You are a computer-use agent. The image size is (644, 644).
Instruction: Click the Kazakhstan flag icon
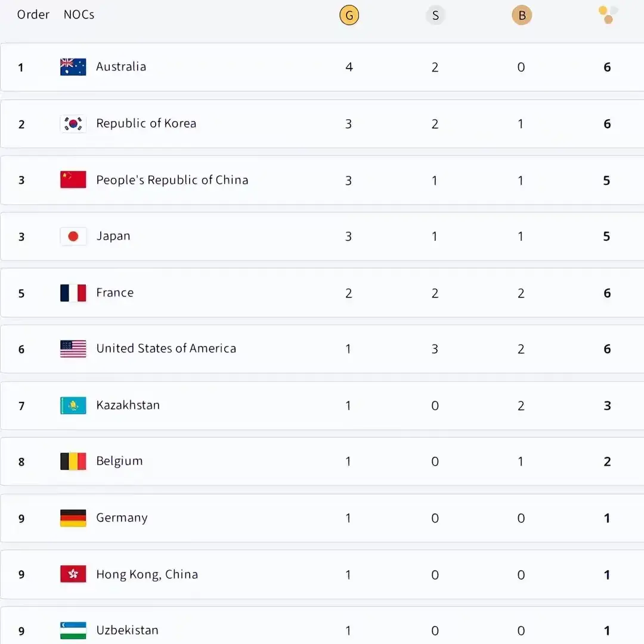[73, 405]
